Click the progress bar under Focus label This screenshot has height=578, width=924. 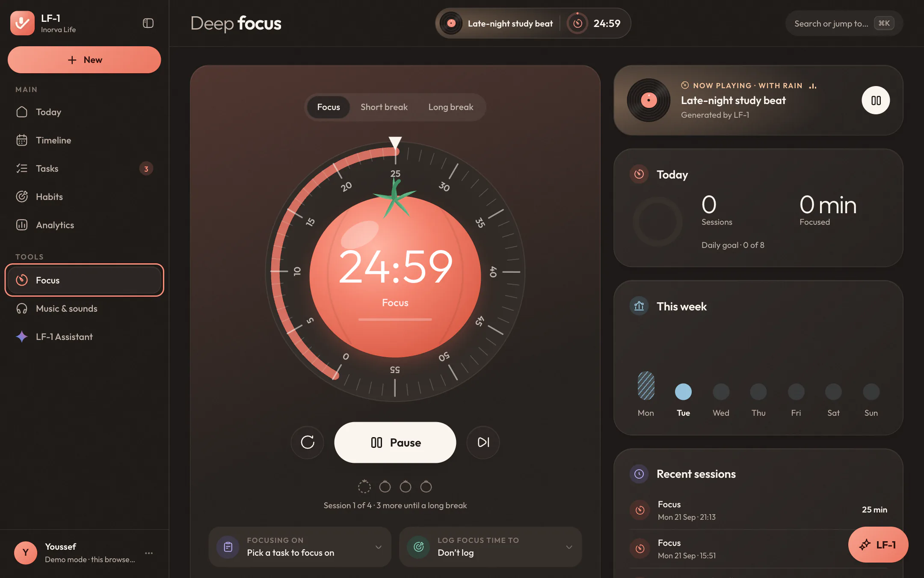(395, 319)
